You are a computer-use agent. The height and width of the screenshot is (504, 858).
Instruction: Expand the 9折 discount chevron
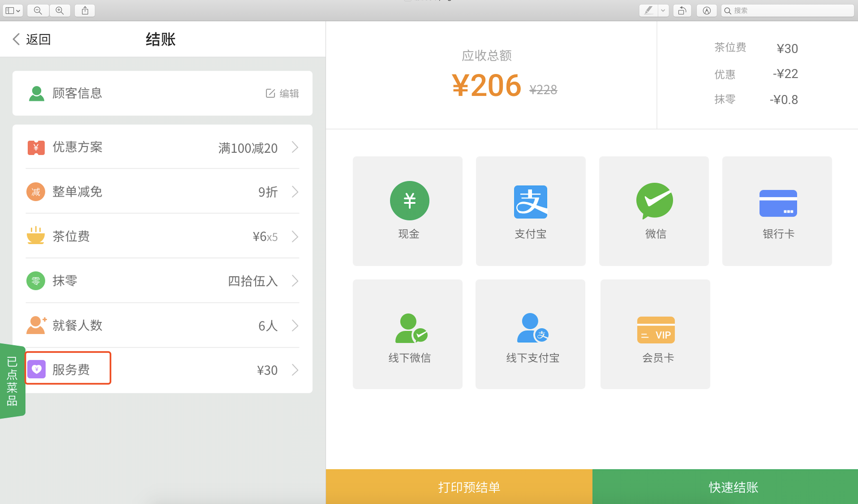[x=295, y=192]
